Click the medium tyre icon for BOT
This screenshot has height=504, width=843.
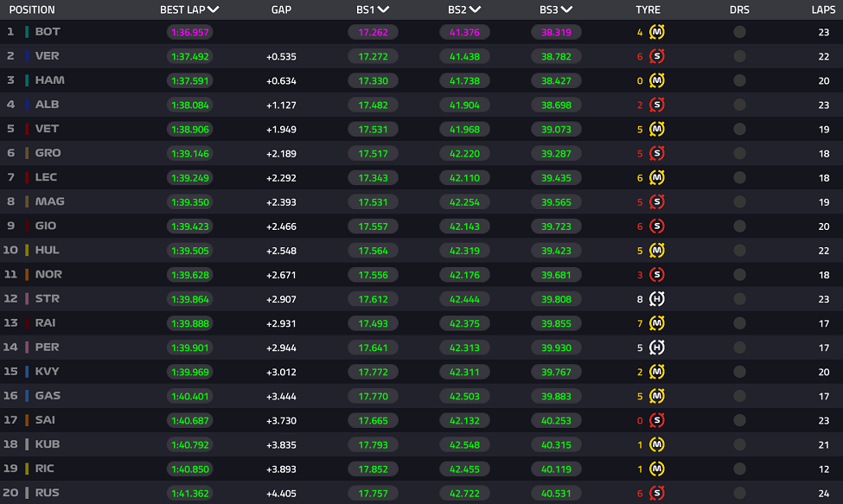coord(657,32)
